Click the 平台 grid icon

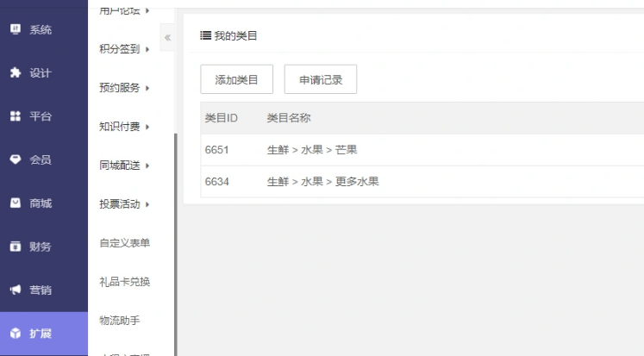pos(16,116)
